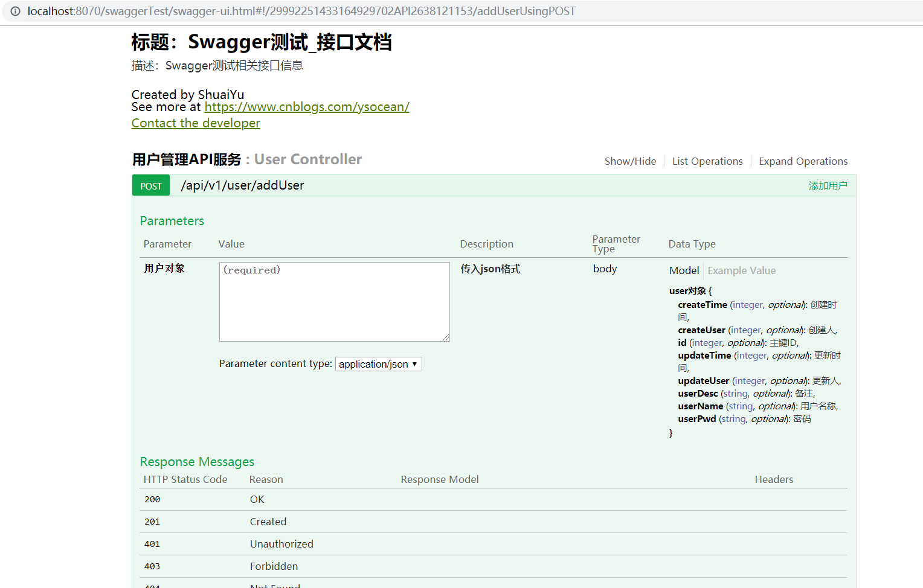Screen dimensions: 923x588
Task: Click the site info icon in address bar
Action: click(16, 11)
